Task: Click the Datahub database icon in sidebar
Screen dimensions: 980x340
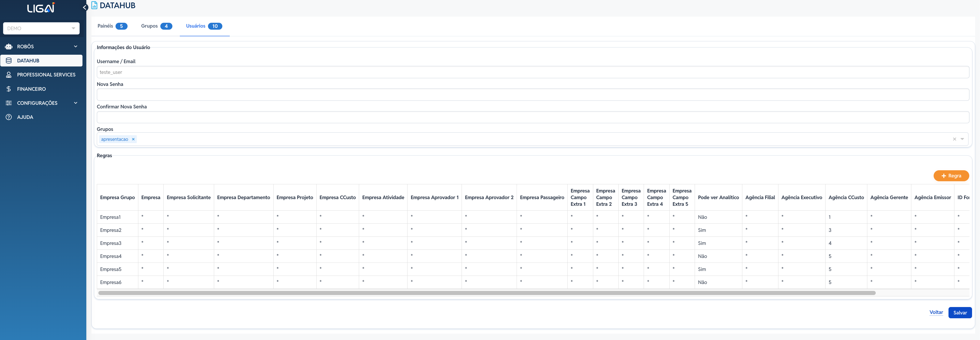Action: click(9, 60)
